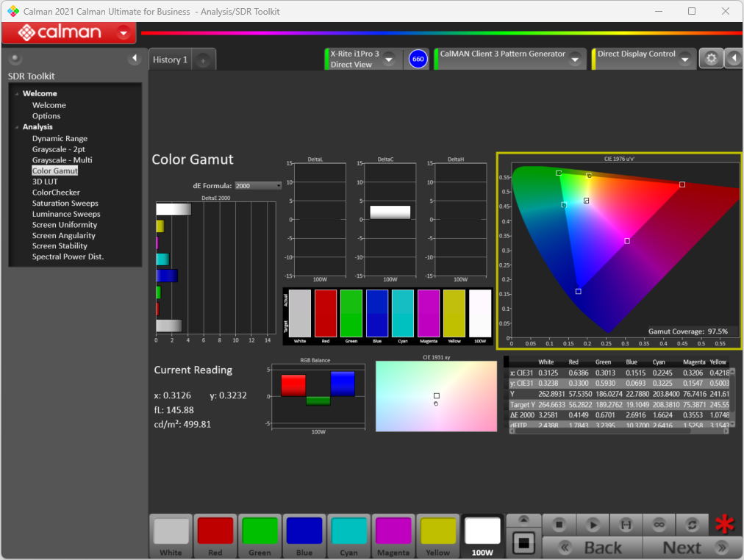The width and height of the screenshot is (744, 560).
Task: Click Gamut Coverage: 97.5% text
Action: [x=688, y=331]
